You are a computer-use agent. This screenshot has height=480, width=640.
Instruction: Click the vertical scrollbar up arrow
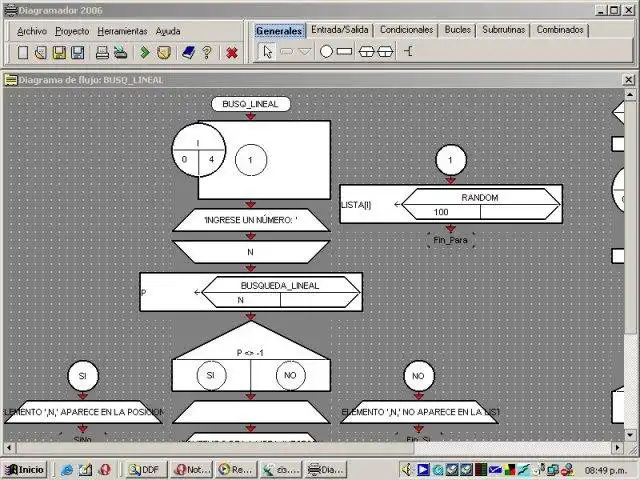click(629, 95)
